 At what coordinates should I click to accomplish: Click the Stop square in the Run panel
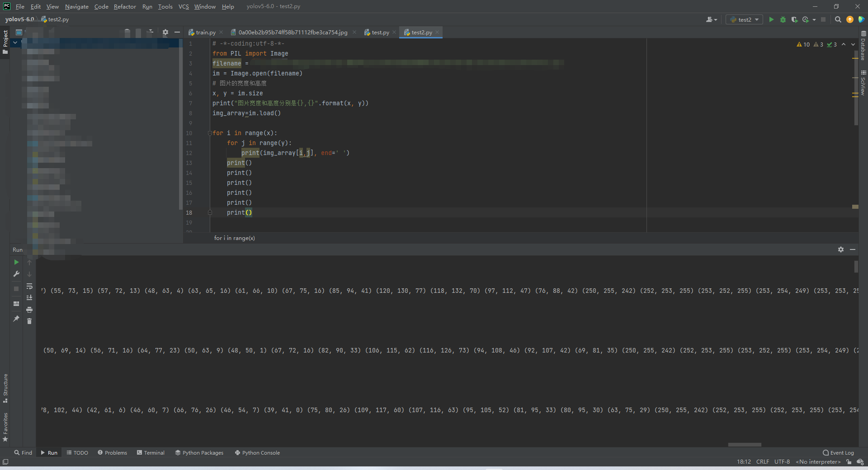click(x=16, y=288)
